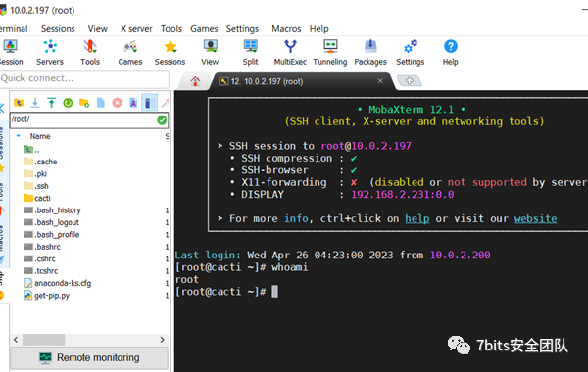Select the '..' parent directory entry

point(32,150)
